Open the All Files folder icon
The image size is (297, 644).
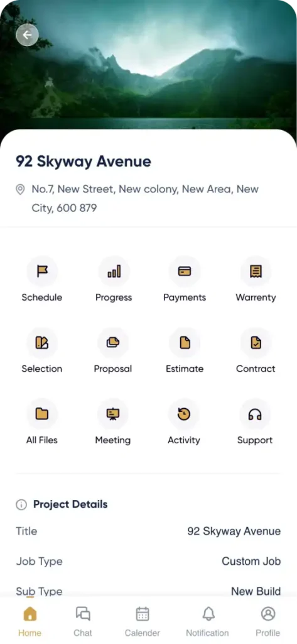(42, 414)
